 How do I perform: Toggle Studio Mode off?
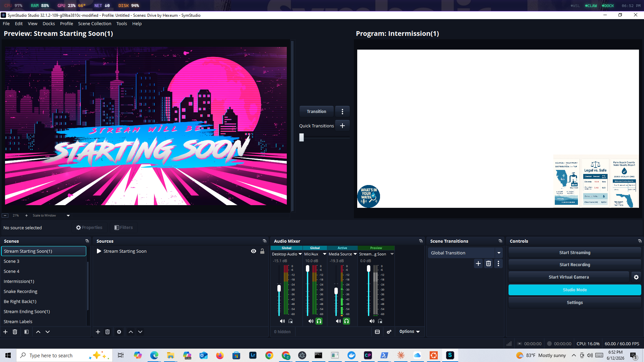575,290
